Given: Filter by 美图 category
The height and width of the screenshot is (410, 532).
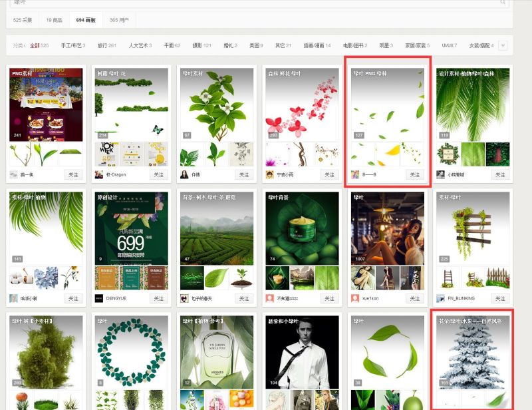Looking at the screenshot, I should point(256,45).
